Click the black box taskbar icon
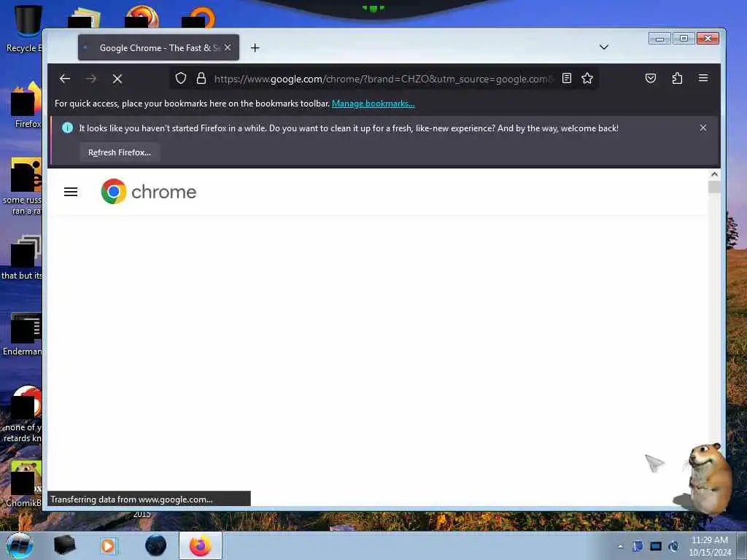Screen dimensions: 747x560 [x=64, y=545]
